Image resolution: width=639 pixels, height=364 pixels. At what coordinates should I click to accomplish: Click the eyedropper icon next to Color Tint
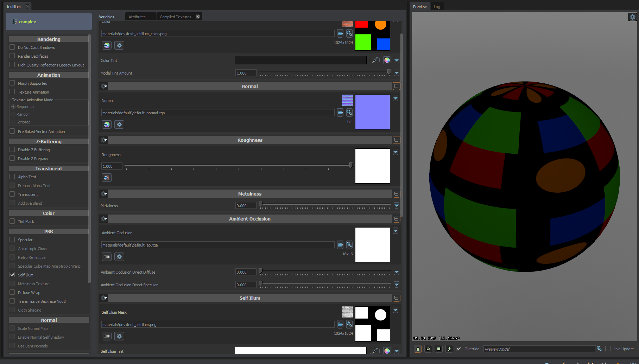coord(374,60)
